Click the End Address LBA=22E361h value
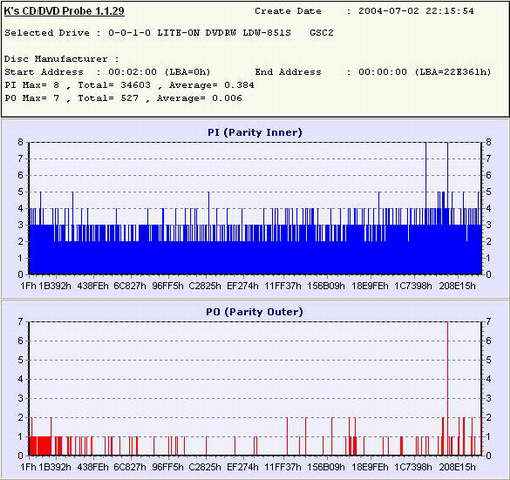510x480 pixels. [x=453, y=72]
